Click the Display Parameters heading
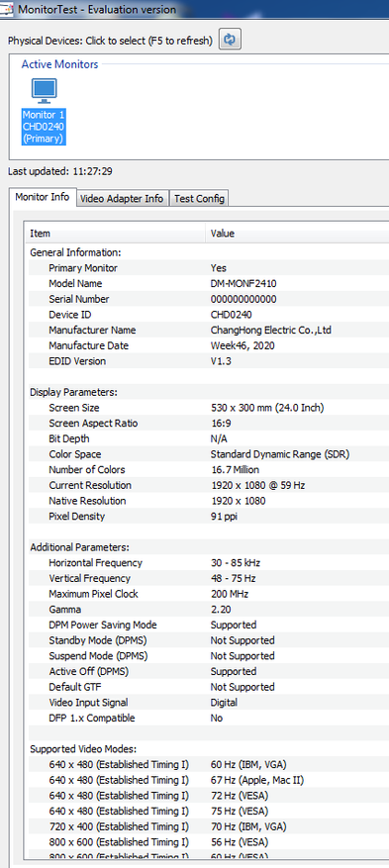 [73, 392]
